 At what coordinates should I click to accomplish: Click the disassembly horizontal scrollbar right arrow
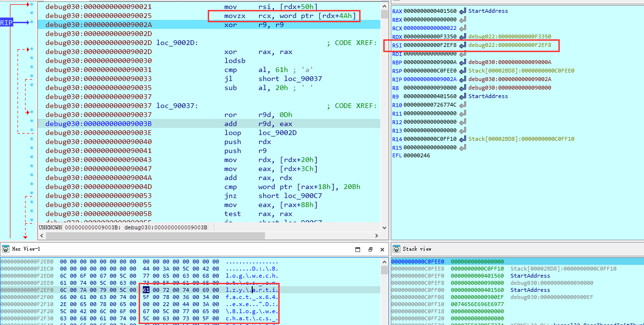pos(376,236)
